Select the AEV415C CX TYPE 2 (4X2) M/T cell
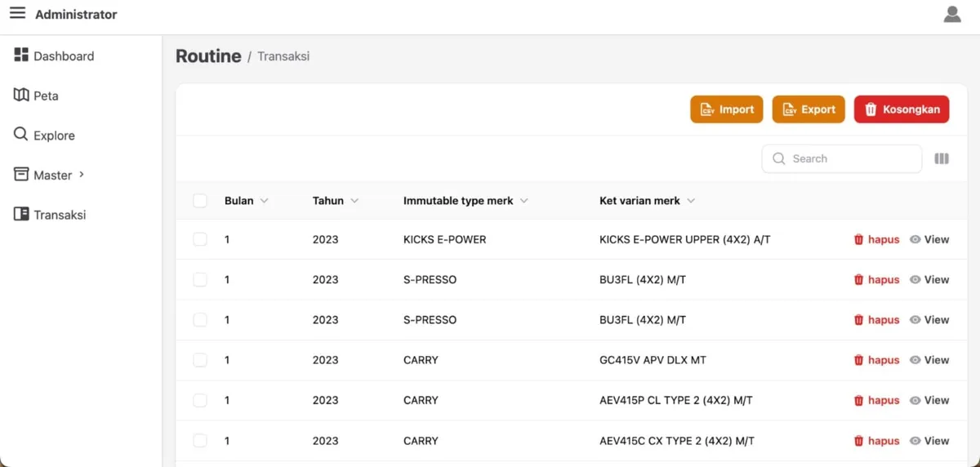 (x=677, y=441)
